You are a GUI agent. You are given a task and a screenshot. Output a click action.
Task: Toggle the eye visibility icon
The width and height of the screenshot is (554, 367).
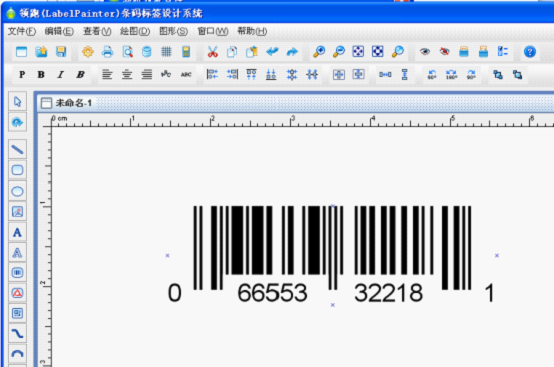[x=425, y=52]
